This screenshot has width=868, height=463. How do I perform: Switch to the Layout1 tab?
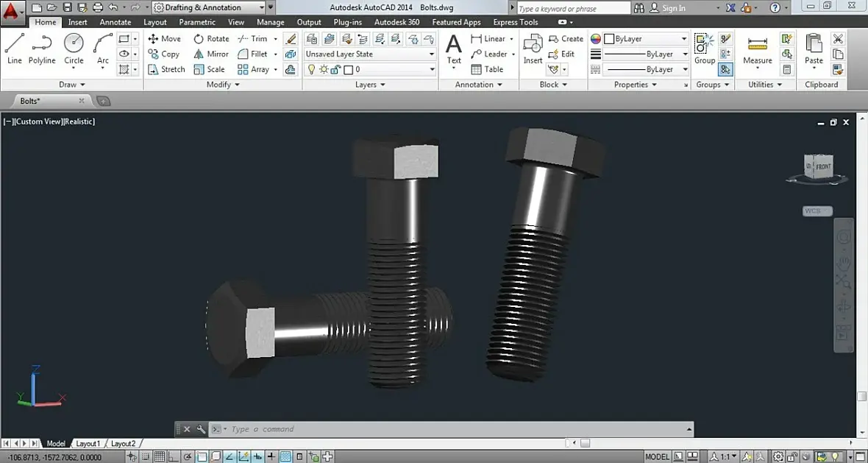tap(88, 444)
